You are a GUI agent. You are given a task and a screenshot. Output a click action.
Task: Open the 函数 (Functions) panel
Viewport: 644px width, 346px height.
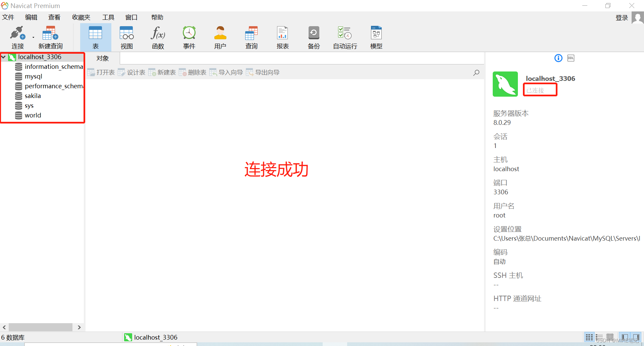(157, 37)
